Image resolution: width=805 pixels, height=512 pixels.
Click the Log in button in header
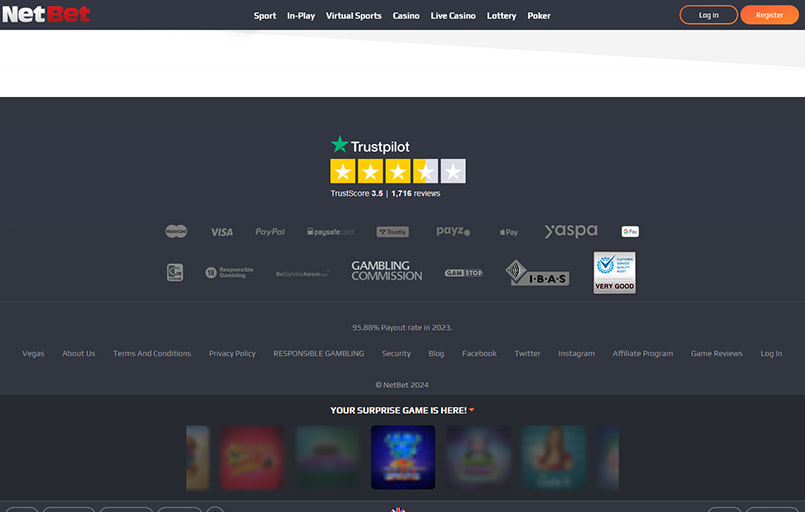[x=708, y=15]
